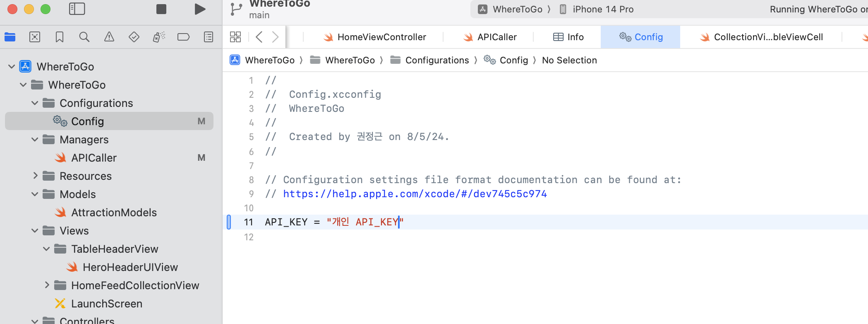This screenshot has width=868, height=324.
Task: Open the Find navigator magnifier
Action: 84,37
